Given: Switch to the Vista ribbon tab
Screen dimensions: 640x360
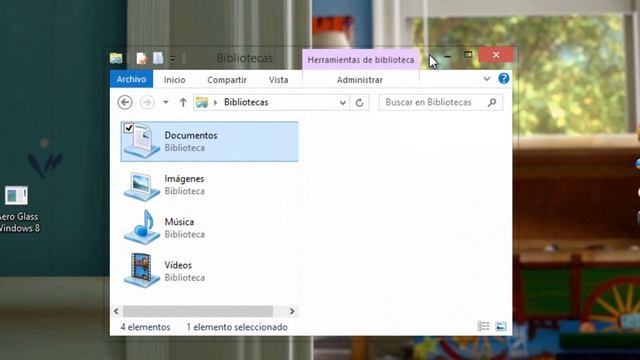Looking at the screenshot, I should [x=278, y=80].
